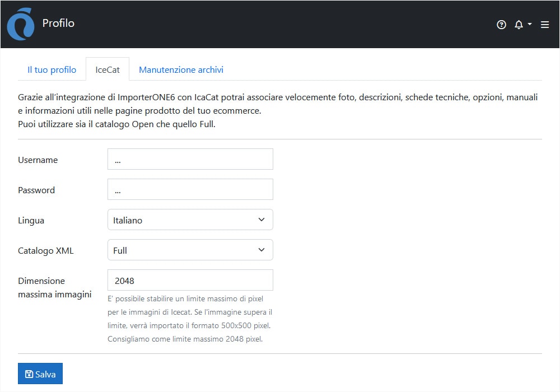Open the Lingua dropdown showing Italiano
This screenshot has height=392, width=560.
pos(190,220)
